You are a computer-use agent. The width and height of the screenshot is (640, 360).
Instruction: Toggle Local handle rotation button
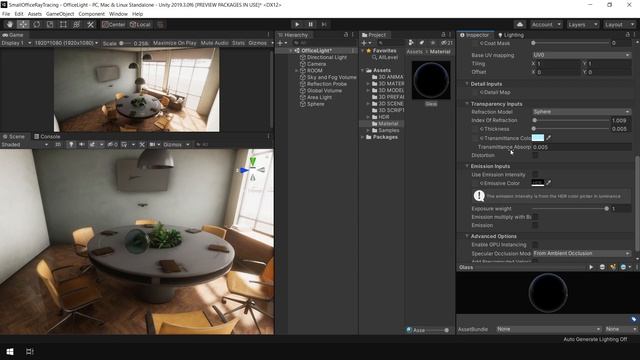pyautogui.click(x=140, y=24)
